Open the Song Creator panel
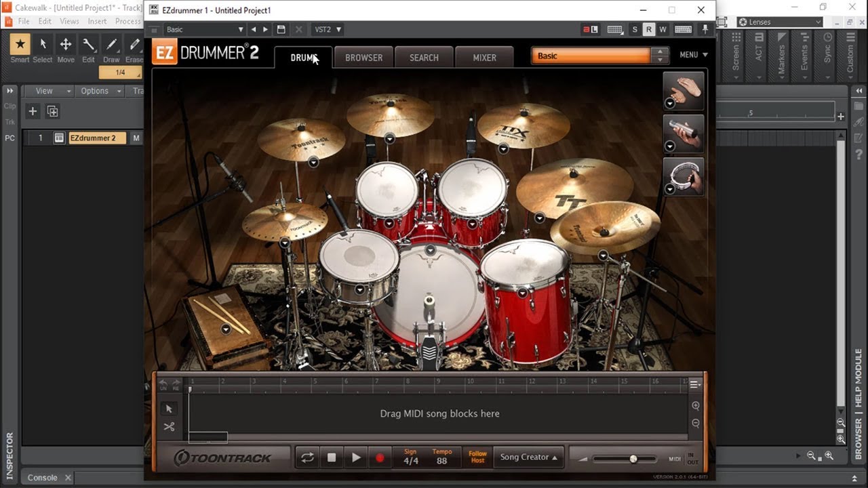This screenshot has height=488, width=868. [529, 457]
